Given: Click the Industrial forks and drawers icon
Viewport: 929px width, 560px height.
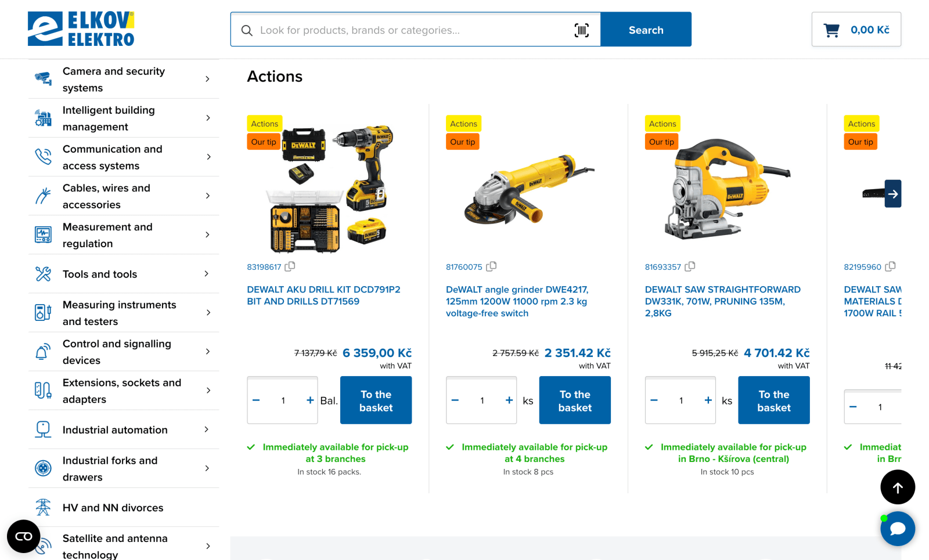Looking at the screenshot, I should click(x=43, y=468).
